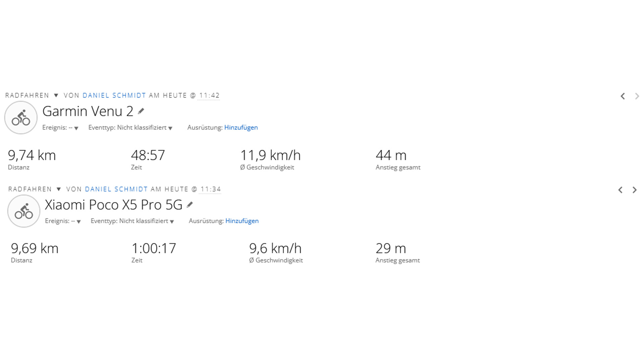Open Radfahren activity type dropdown for Garmin
This screenshot has width=644, height=362.
(56, 96)
